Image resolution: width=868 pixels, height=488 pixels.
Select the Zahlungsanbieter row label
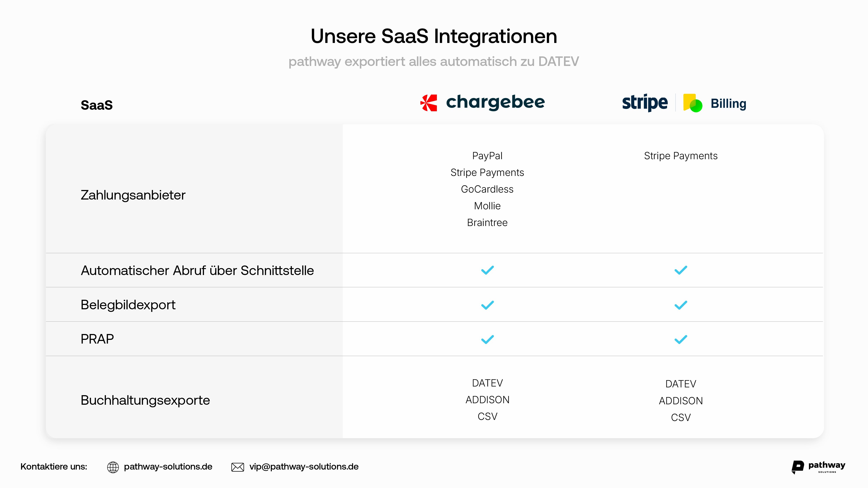[x=133, y=195]
